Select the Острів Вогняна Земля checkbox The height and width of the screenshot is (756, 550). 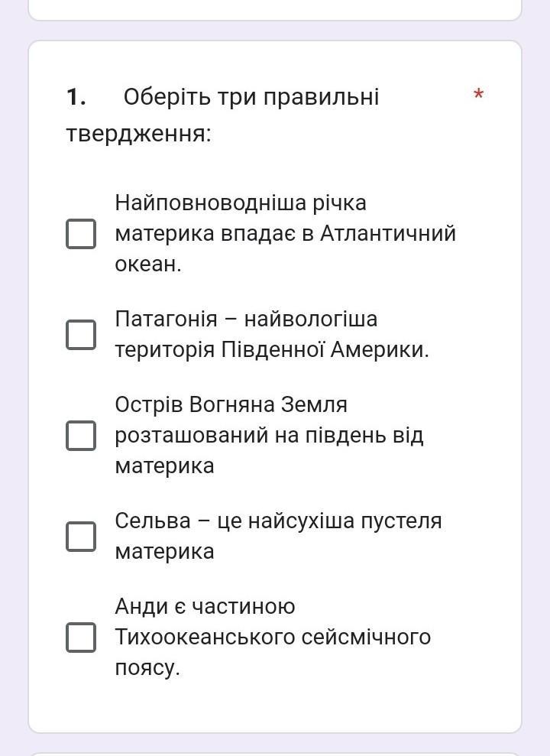(x=81, y=436)
